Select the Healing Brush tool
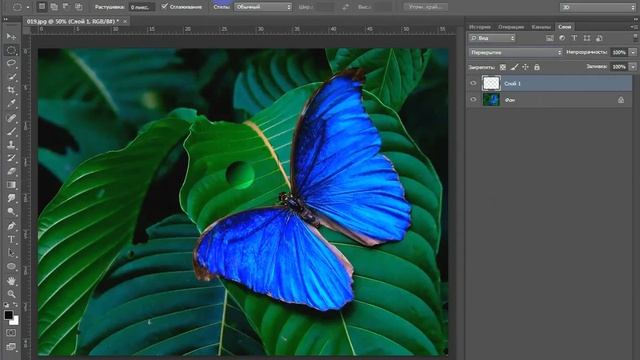Viewport: 640px width, 360px height. 11,118
